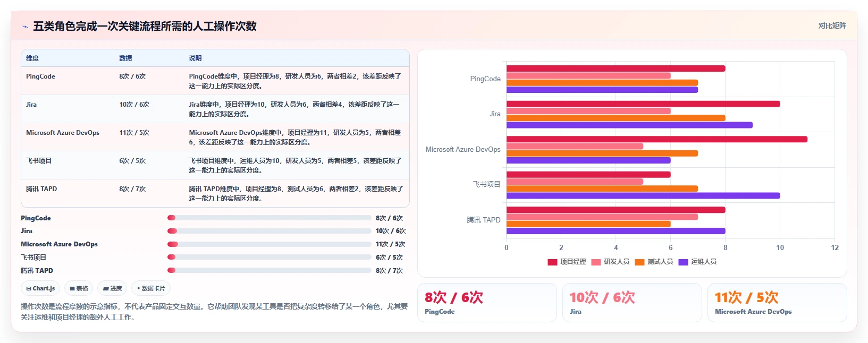Click the Jira progress bar
This screenshot has width=868, height=343.
269,231
